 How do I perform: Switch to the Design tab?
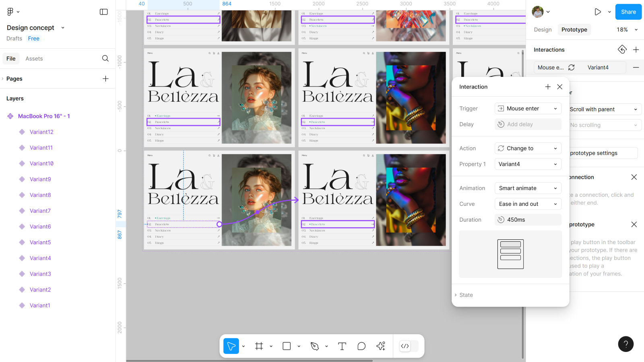click(x=543, y=30)
